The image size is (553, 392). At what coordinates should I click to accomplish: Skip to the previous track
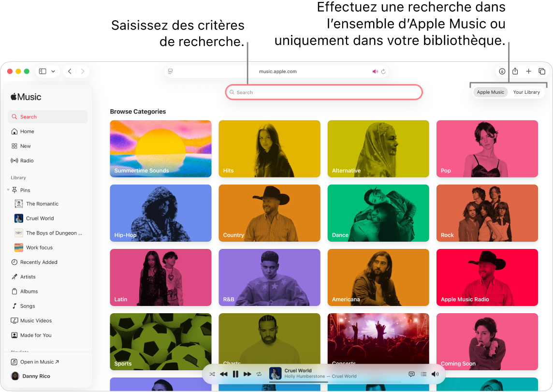(224, 374)
